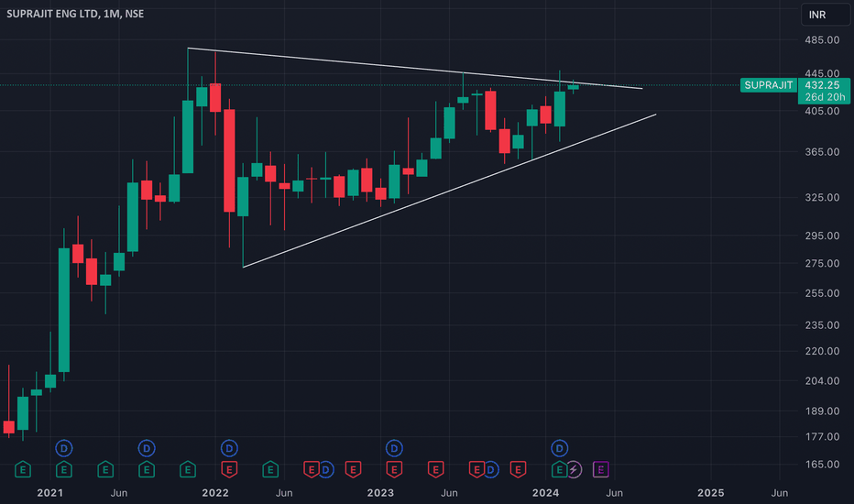Open the green earnings marker near Jun 2022

point(270,469)
